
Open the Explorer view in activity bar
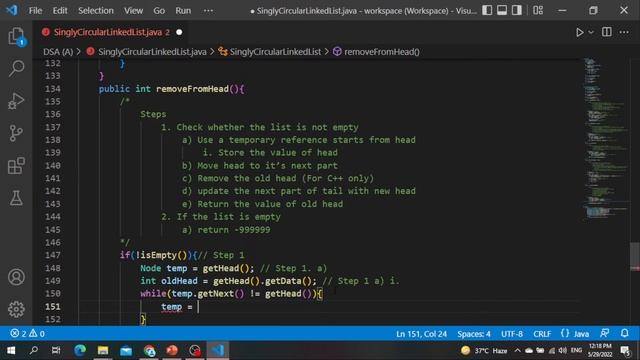tap(16, 36)
